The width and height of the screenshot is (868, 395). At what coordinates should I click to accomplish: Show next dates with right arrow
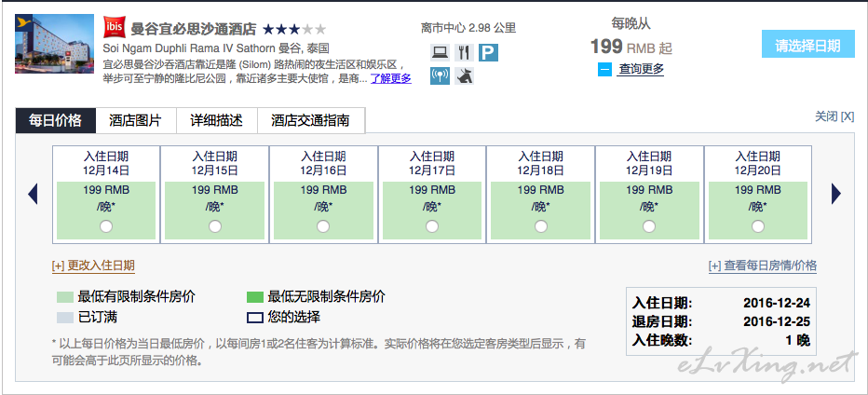coord(835,193)
